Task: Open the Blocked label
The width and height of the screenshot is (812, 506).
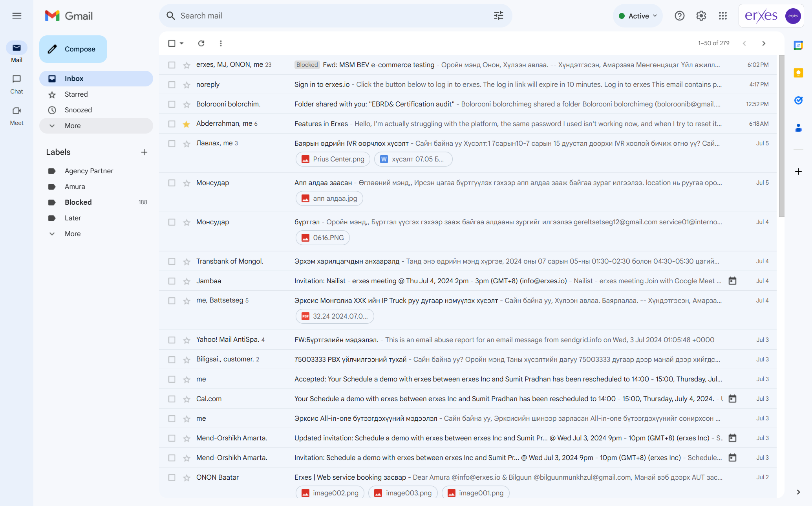Action: pyautogui.click(x=96, y=202)
